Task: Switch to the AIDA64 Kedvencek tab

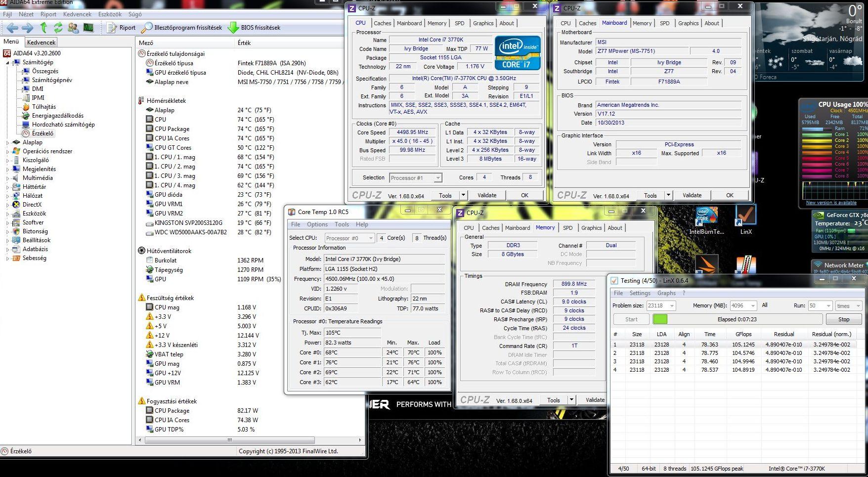Action: pyautogui.click(x=42, y=43)
